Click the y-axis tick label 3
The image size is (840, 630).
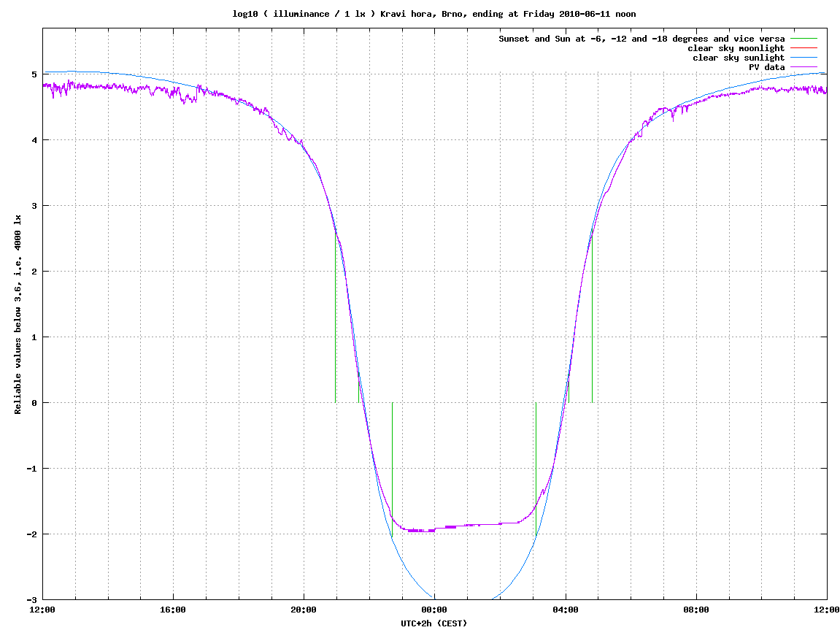pyautogui.click(x=34, y=206)
